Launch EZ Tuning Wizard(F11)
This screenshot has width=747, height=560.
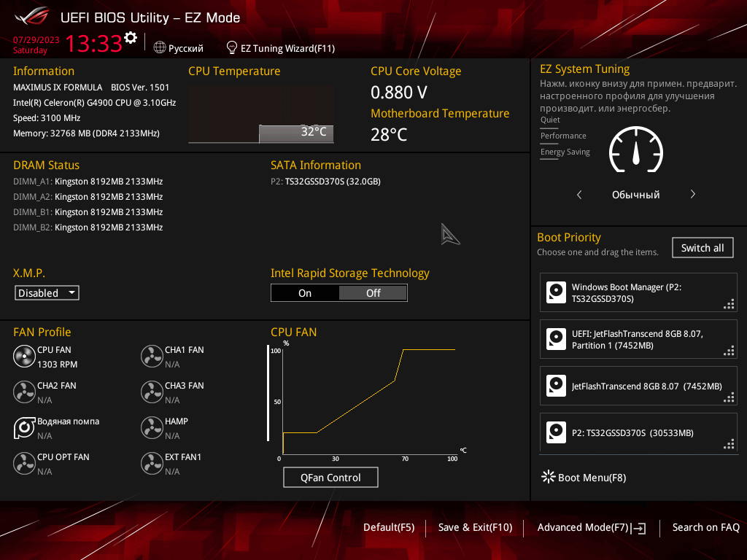(281, 48)
